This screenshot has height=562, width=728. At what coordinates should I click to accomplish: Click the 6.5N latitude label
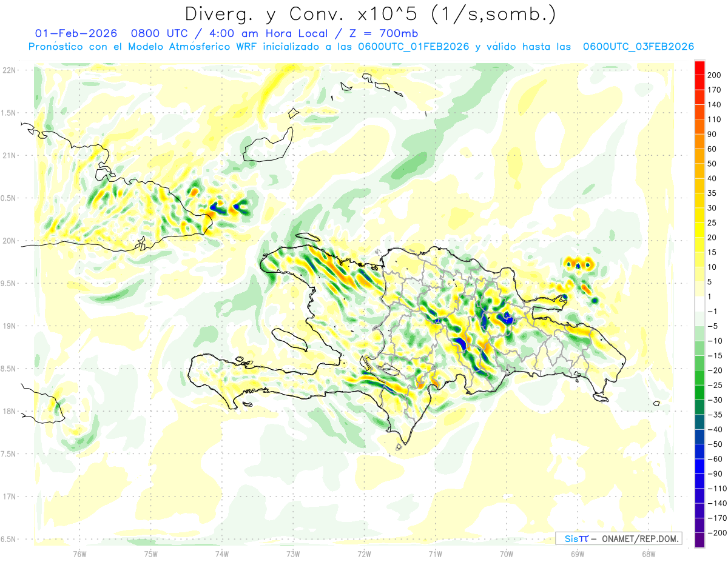[x=8, y=539]
